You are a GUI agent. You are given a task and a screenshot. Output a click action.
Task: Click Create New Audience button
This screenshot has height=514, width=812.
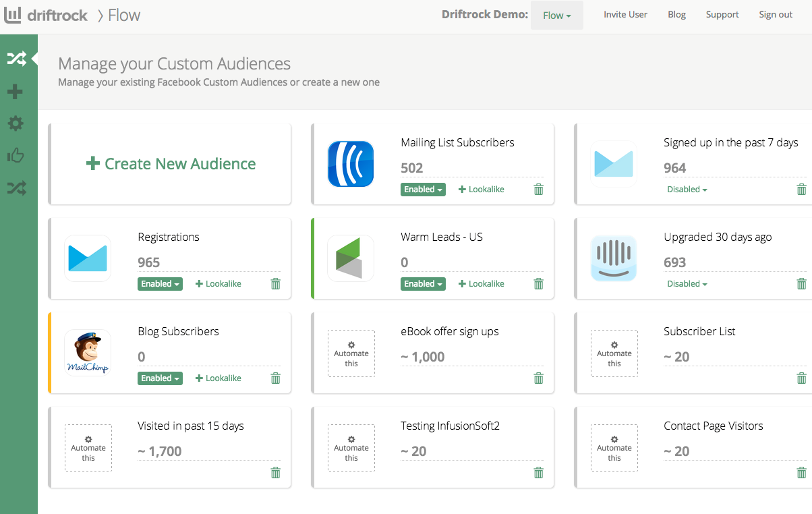point(171,164)
